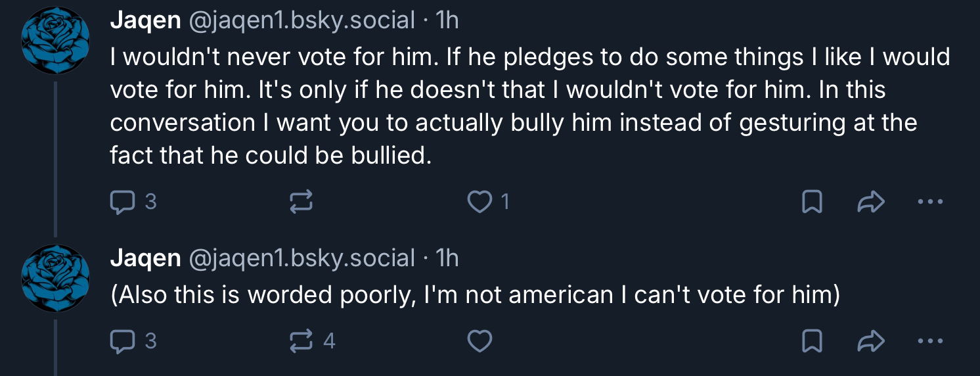Open the first post's 1h timestamp

point(447,21)
